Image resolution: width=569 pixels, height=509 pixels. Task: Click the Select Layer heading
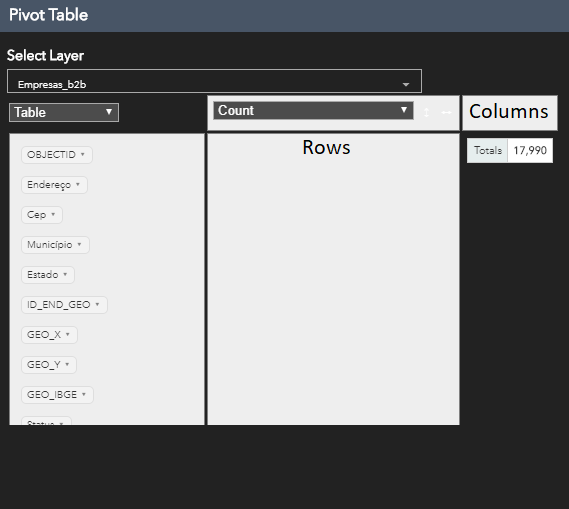[45, 56]
